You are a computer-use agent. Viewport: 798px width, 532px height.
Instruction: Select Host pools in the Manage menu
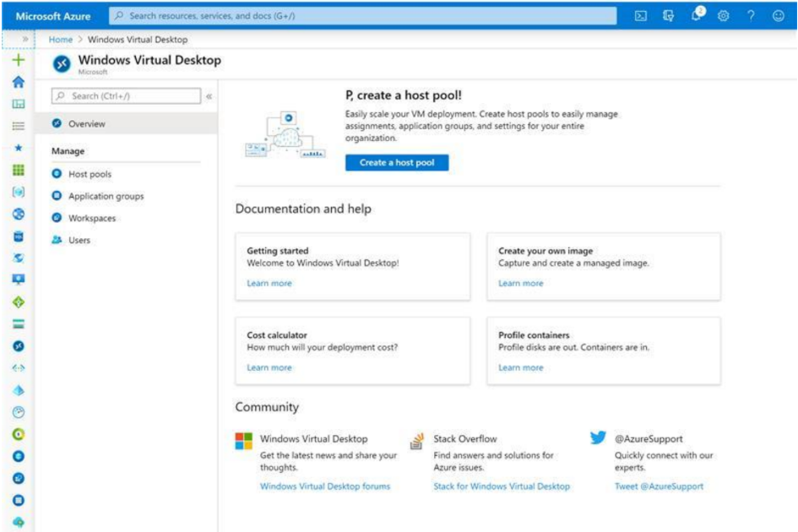point(90,174)
